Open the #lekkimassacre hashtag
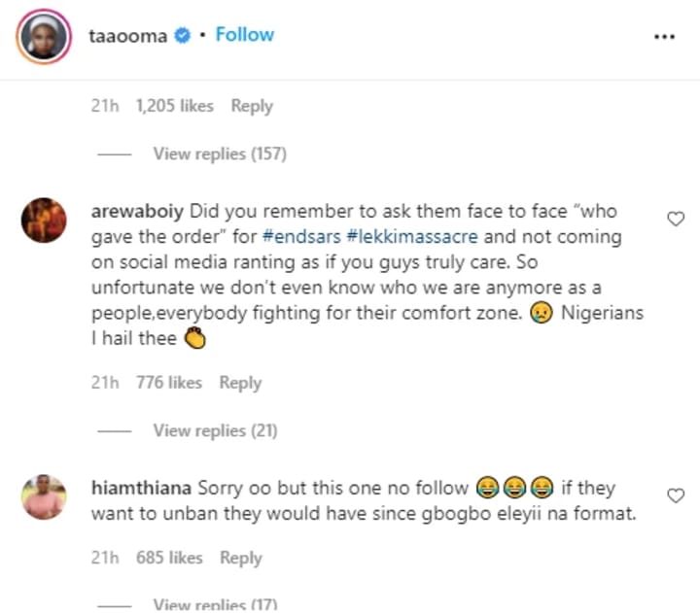This screenshot has width=700, height=613. (412, 236)
